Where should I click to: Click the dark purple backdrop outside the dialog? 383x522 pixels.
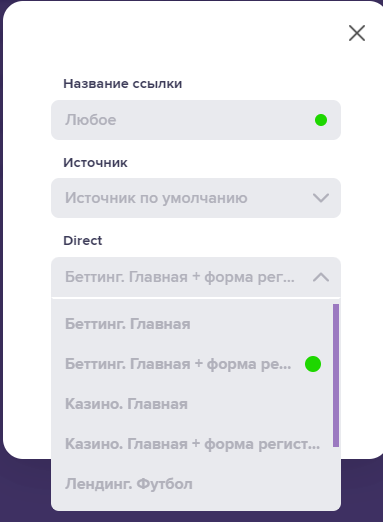[x=27, y=490]
